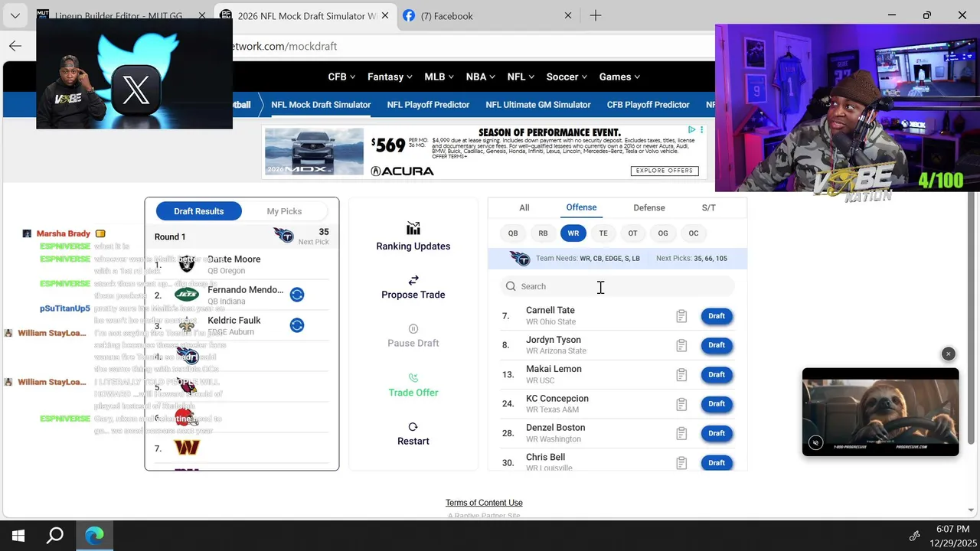Expand the Fantasy navigation dropdown

pyautogui.click(x=390, y=77)
